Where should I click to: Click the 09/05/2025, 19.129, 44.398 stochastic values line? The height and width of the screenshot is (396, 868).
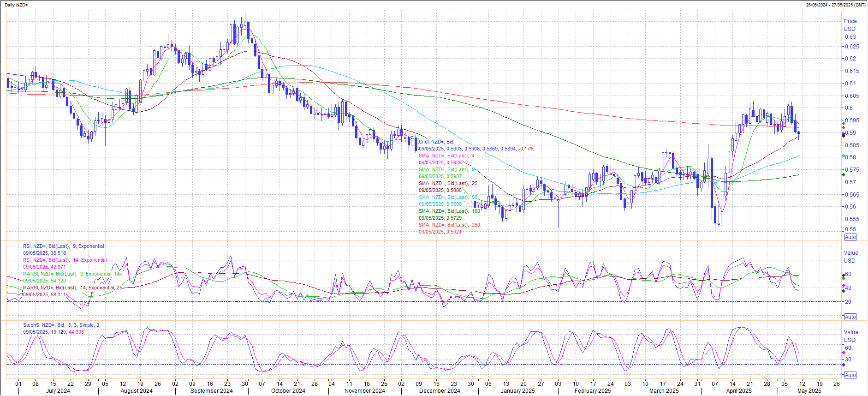coord(54,332)
